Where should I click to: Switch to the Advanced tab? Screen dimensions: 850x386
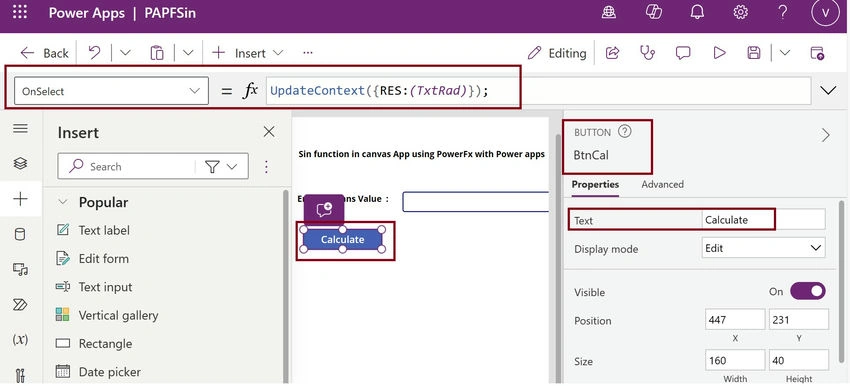click(662, 184)
